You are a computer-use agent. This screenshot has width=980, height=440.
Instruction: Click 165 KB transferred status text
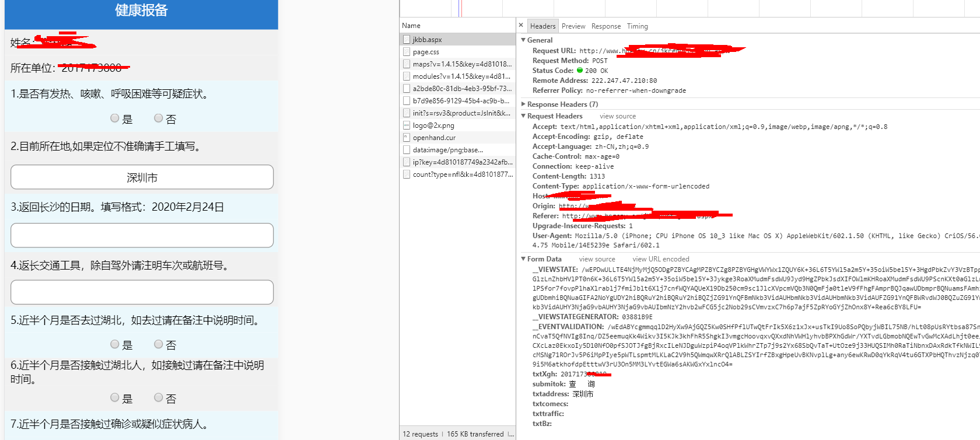click(x=475, y=434)
